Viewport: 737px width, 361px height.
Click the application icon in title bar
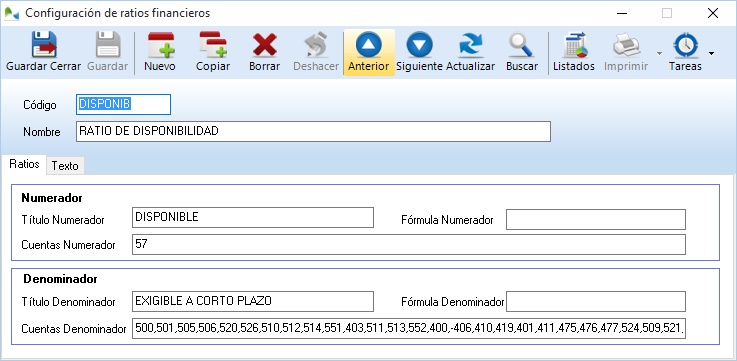[12, 13]
